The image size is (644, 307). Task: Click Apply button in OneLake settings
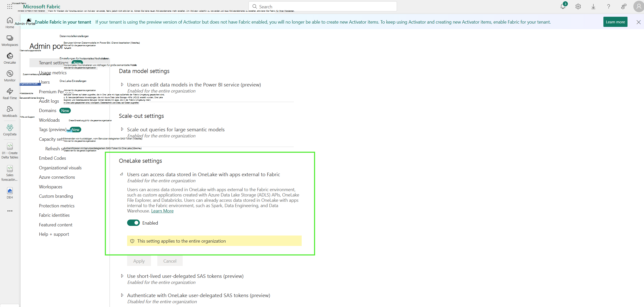(139, 261)
